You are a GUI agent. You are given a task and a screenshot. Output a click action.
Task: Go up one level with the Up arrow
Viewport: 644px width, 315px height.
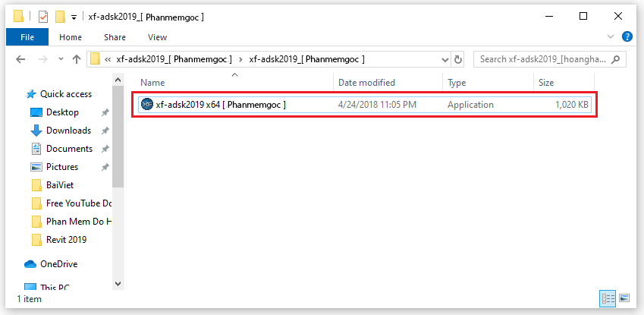(x=76, y=59)
